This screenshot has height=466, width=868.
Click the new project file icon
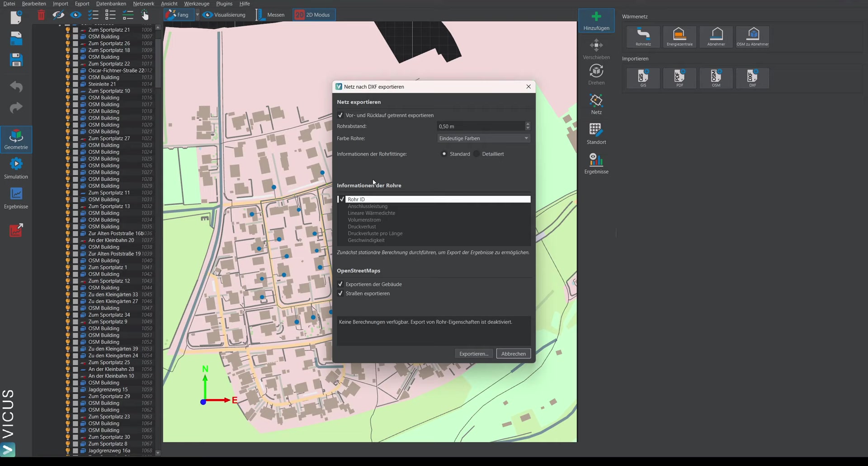[x=16, y=17]
